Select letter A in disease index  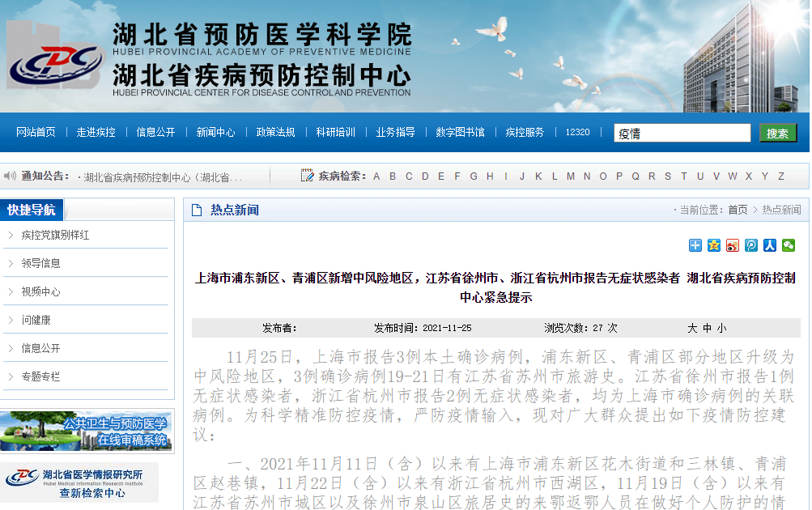(376, 176)
